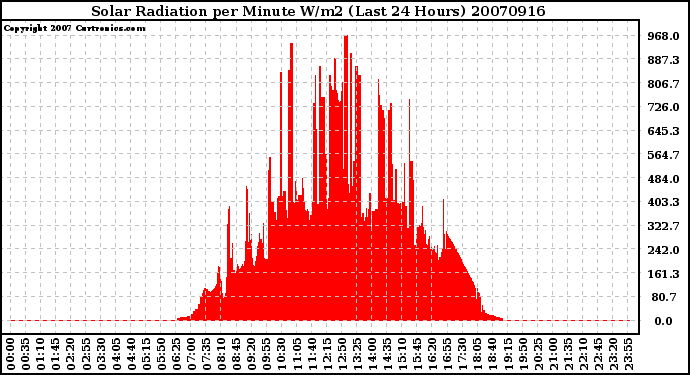Click the 484.0 y-axis value

tap(663, 179)
